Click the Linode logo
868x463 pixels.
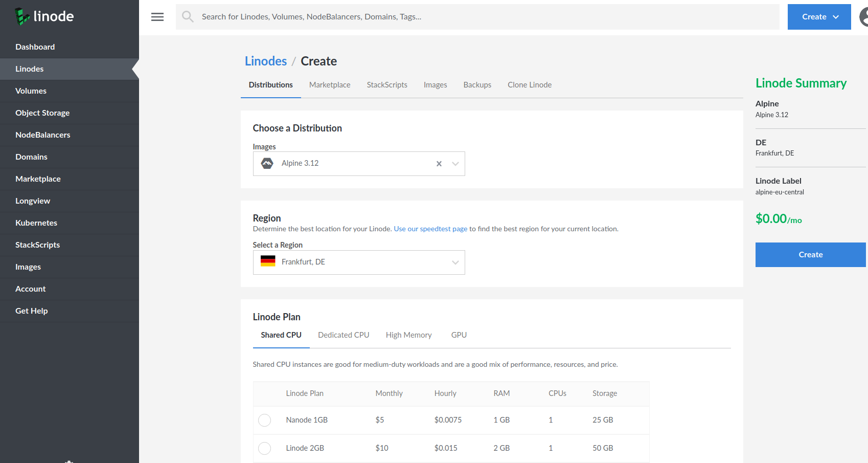coord(44,16)
